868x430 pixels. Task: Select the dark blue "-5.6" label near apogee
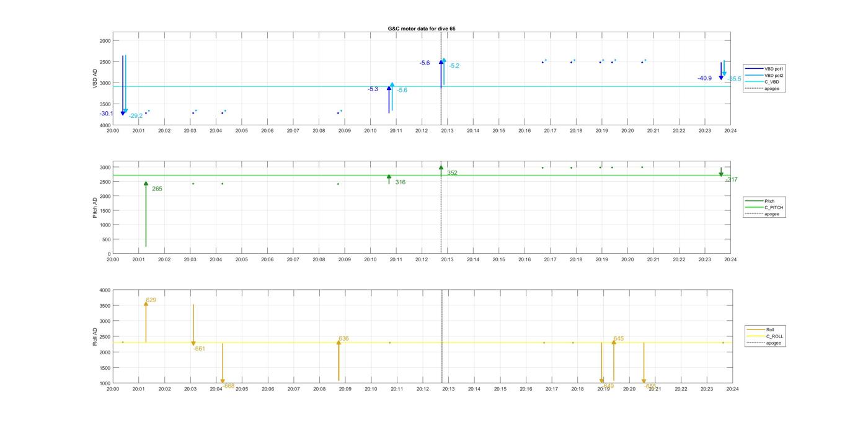pos(425,63)
